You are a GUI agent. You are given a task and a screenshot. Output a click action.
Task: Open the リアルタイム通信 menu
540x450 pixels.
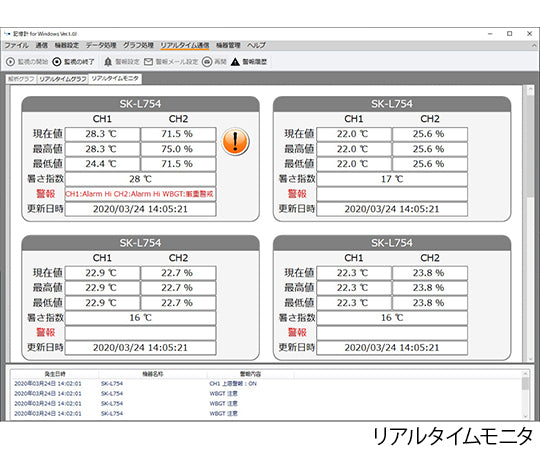tap(185, 45)
